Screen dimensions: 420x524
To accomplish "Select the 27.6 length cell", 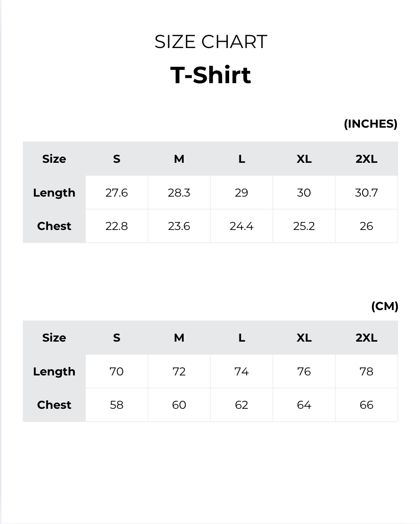I will 117,193.
